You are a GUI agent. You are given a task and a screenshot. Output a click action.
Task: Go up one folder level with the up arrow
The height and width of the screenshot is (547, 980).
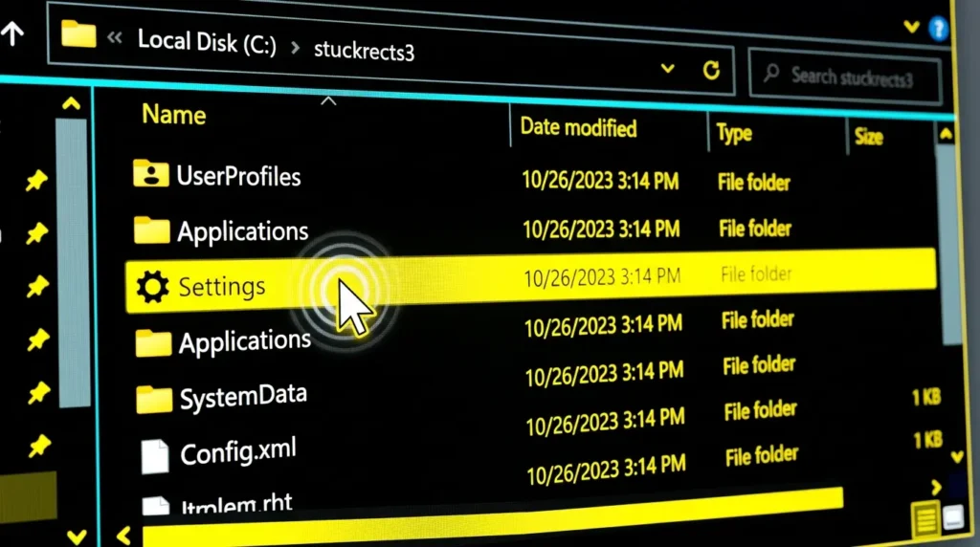click(12, 33)
